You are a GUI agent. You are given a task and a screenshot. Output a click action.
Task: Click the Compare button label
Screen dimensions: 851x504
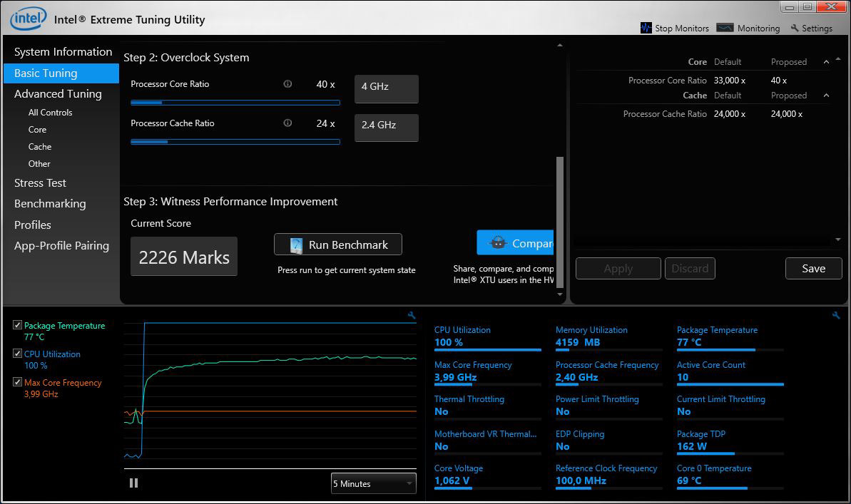(x=532, y=244)
